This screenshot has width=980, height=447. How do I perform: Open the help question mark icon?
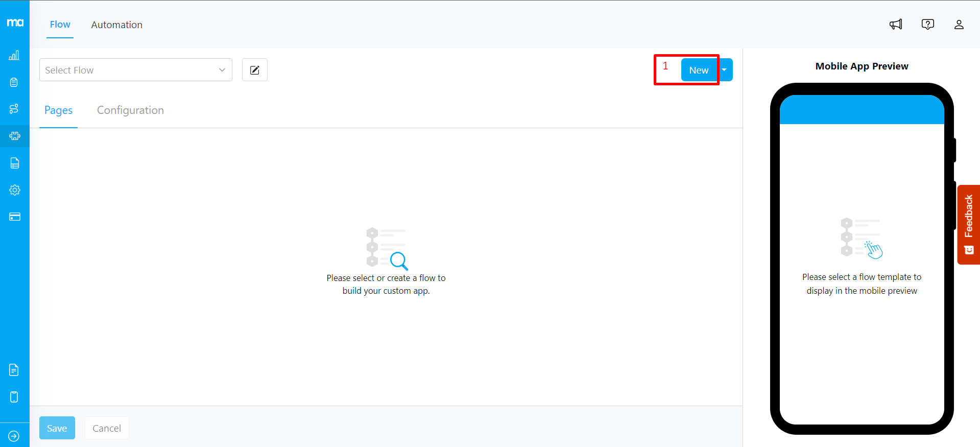click(927, 25)
